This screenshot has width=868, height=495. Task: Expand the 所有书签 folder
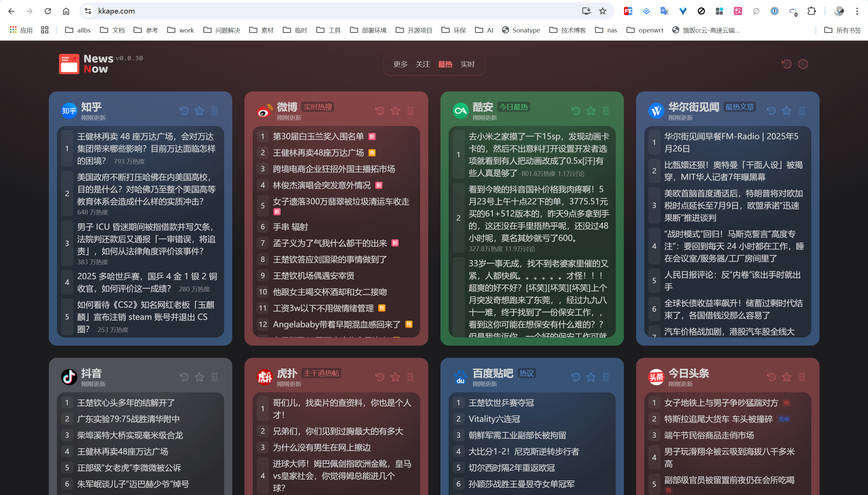tap(842, 30)
